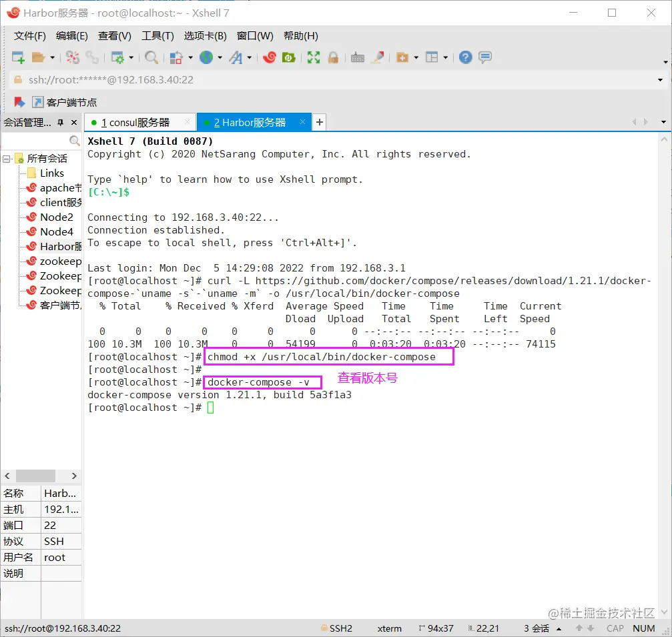Expand the Open folder dropdown arrow
The height and width of the screenshot is (637, 672).
pos(52,57)
